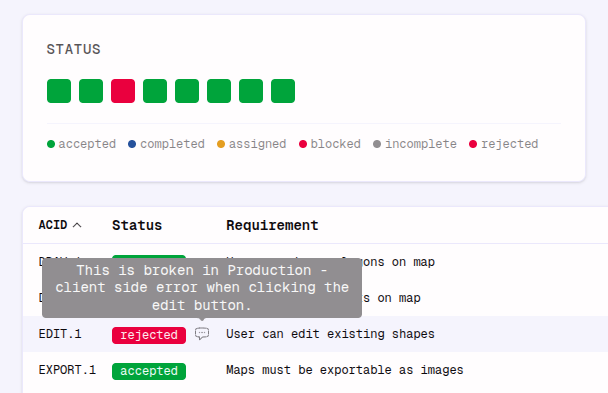
Task: Click the EXPORT.1 ACID cell
Action: (67, 370)
